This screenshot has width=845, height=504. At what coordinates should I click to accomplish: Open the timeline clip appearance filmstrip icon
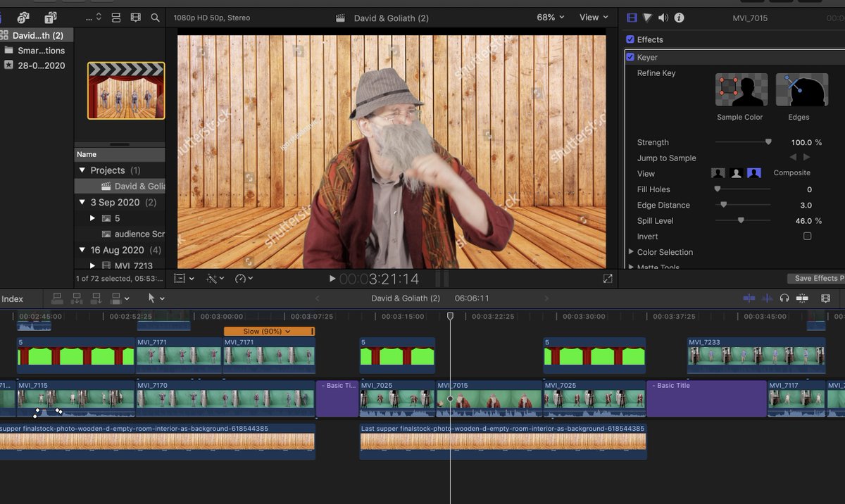[826, 298]
